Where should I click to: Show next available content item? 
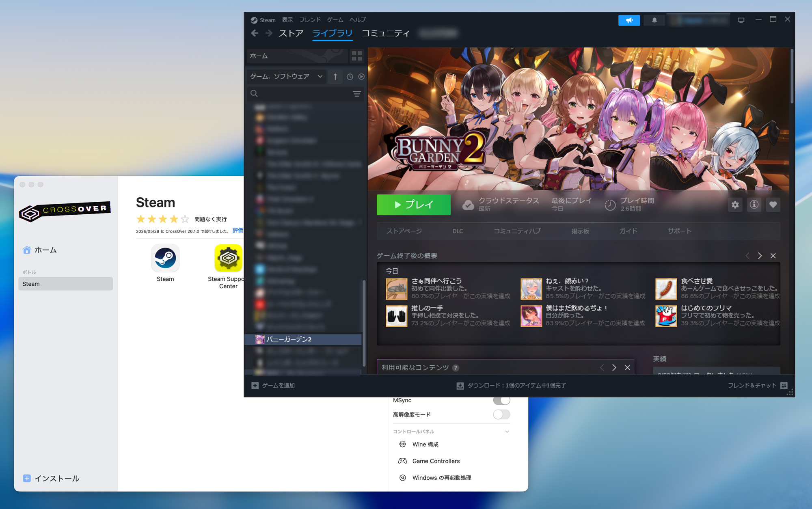[614, 367]
